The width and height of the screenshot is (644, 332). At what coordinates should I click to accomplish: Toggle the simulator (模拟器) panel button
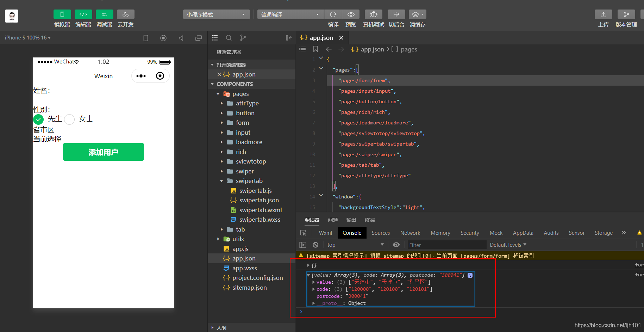click(62, 14)
